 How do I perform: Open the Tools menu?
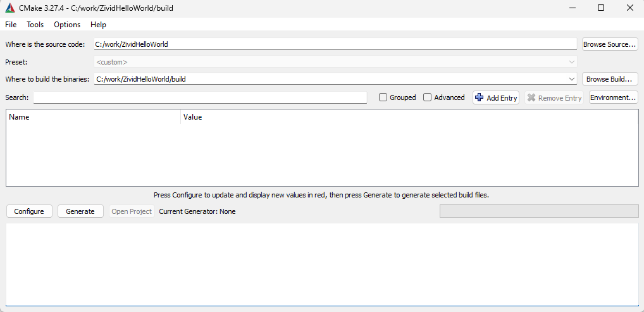[35, 25]
